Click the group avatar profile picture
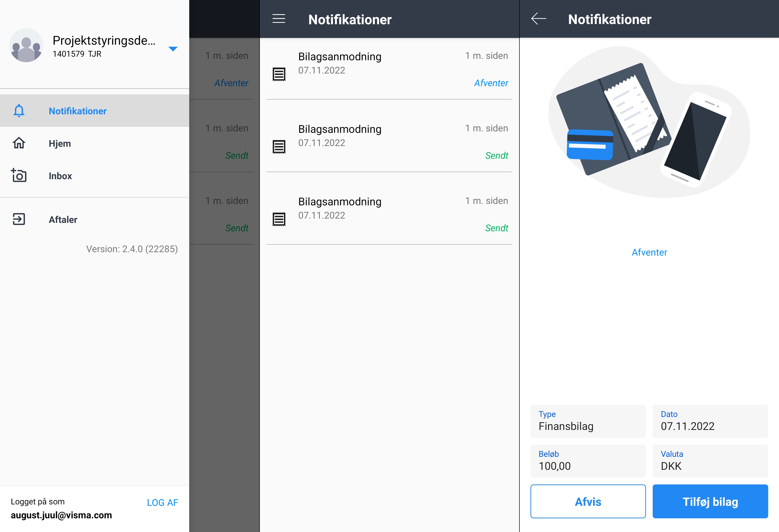Screen dimensions: 779x532 (x=26, y=46)
